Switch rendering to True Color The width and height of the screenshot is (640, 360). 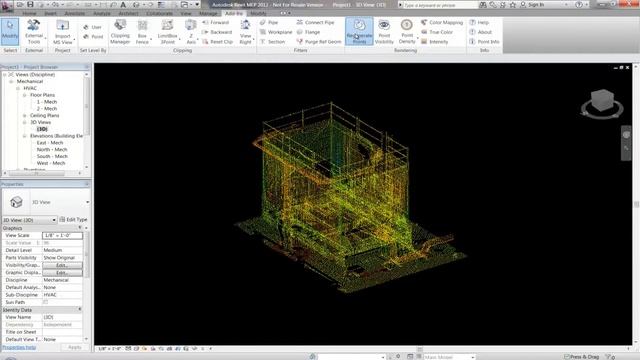[437, 32]
